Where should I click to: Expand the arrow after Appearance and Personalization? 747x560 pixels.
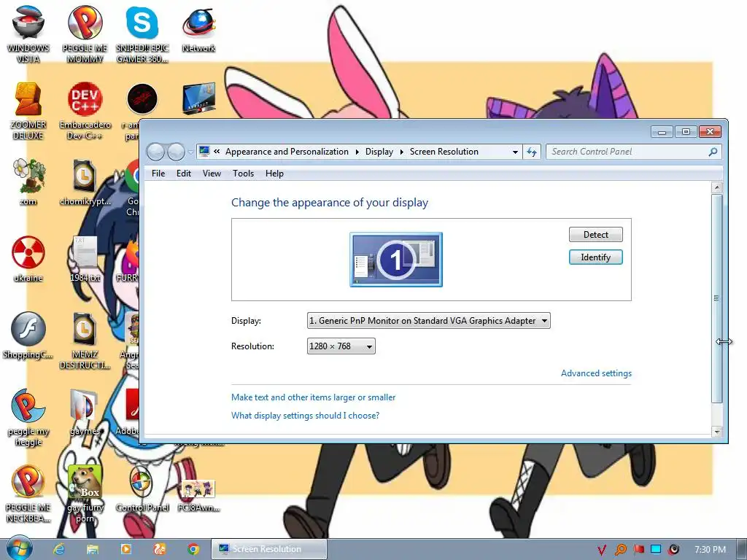pyautogui.click(x=357, y=152)
